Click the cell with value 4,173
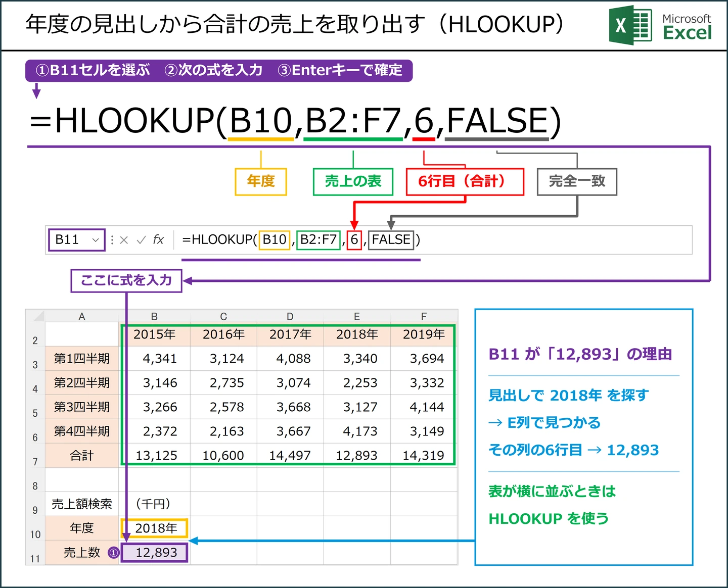Screen dimensions: 728x588 point(357,431)
